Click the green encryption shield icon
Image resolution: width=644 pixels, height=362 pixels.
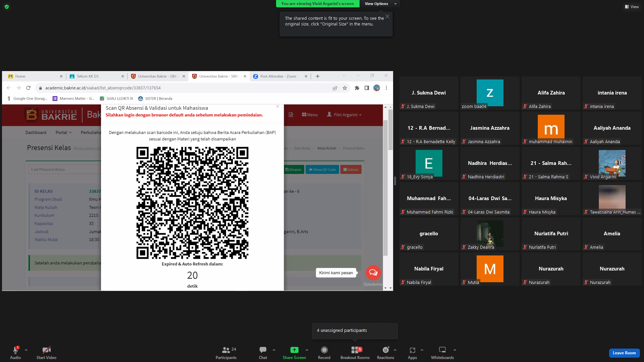tap(7, 7)
